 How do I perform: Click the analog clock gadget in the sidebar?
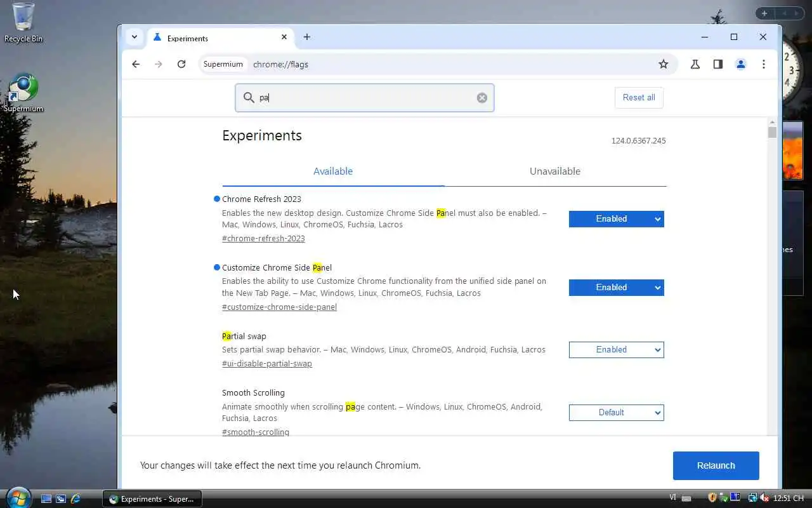pos(794,70)
